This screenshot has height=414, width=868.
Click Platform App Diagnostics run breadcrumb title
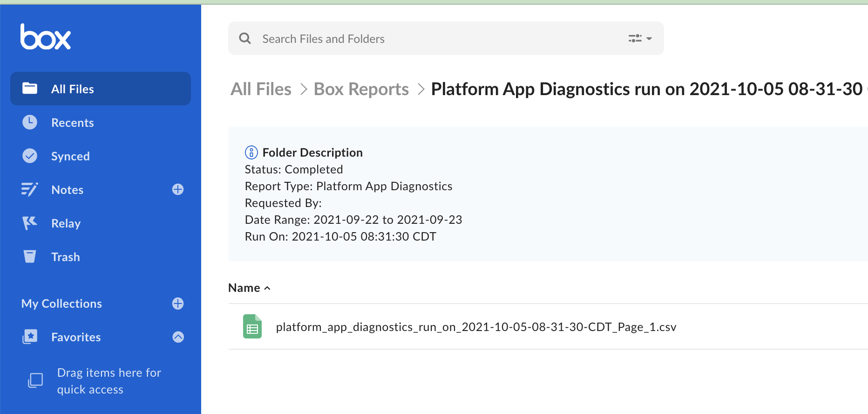(647, 89)
